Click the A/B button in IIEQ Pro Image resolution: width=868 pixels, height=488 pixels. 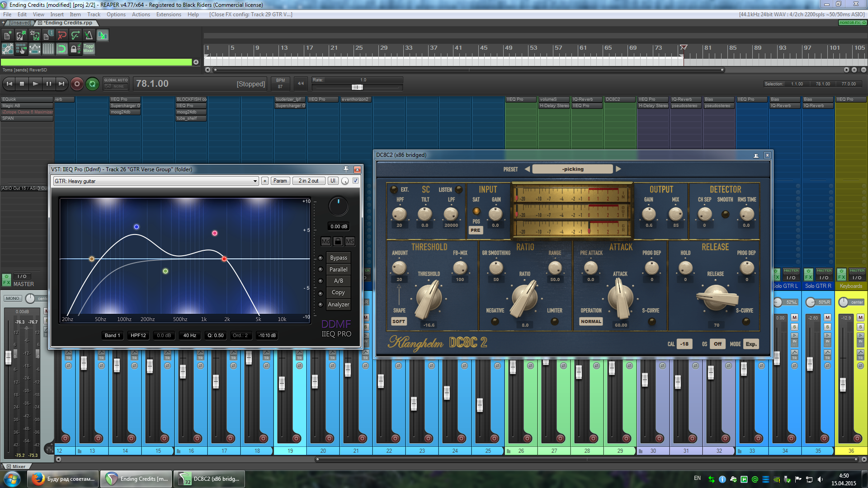[339, 281]
